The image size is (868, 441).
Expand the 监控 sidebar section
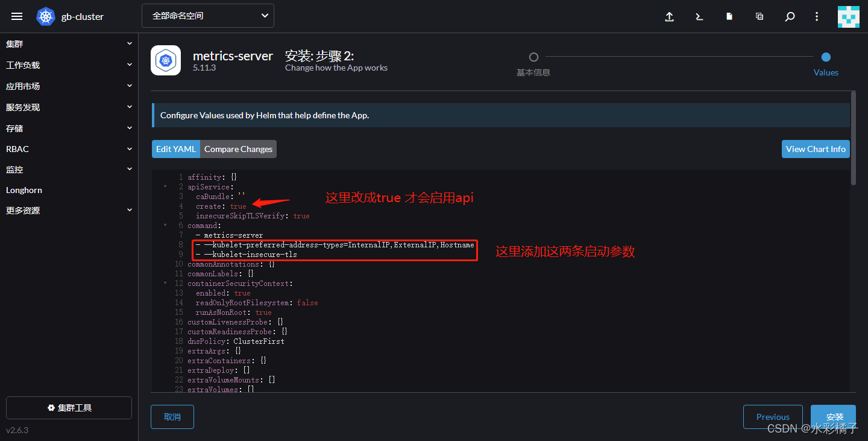click(x=69, y=170)
